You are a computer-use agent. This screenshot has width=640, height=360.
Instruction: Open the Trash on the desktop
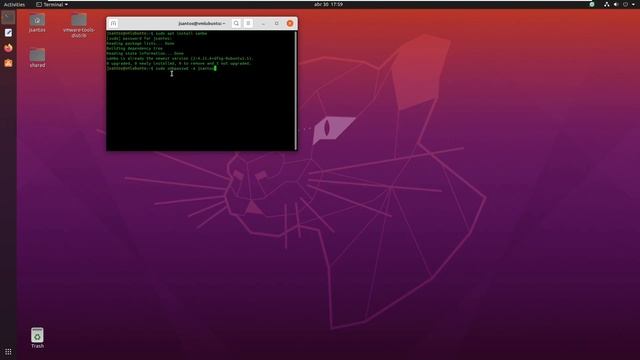[37, 338]
